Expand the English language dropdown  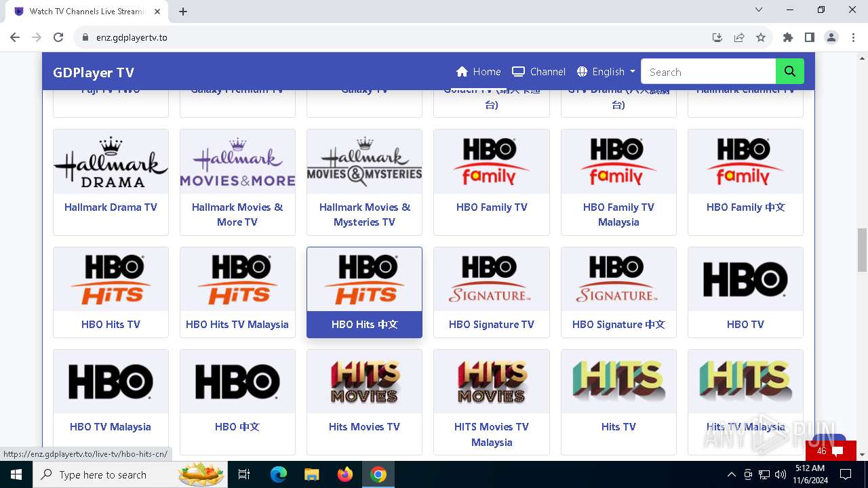(606, 72)
